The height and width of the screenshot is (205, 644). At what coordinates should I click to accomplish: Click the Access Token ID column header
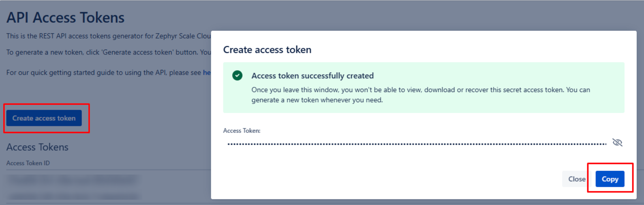point(28,163)
